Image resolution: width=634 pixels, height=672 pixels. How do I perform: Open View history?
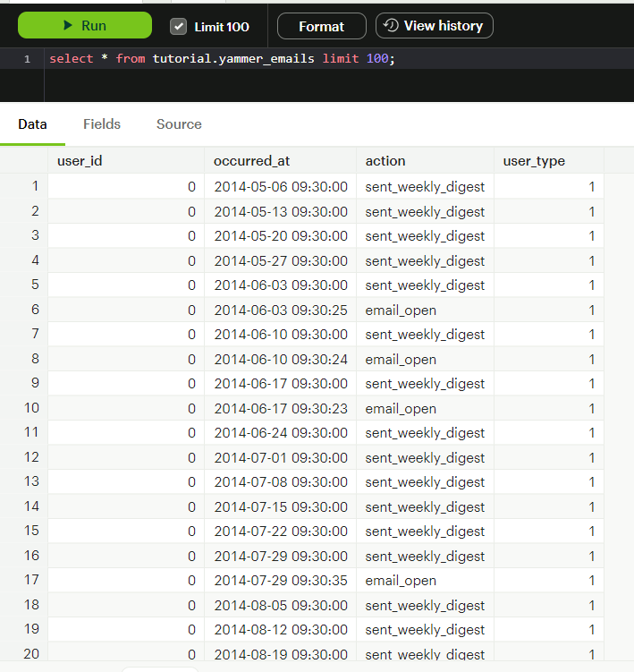[435, 26]
